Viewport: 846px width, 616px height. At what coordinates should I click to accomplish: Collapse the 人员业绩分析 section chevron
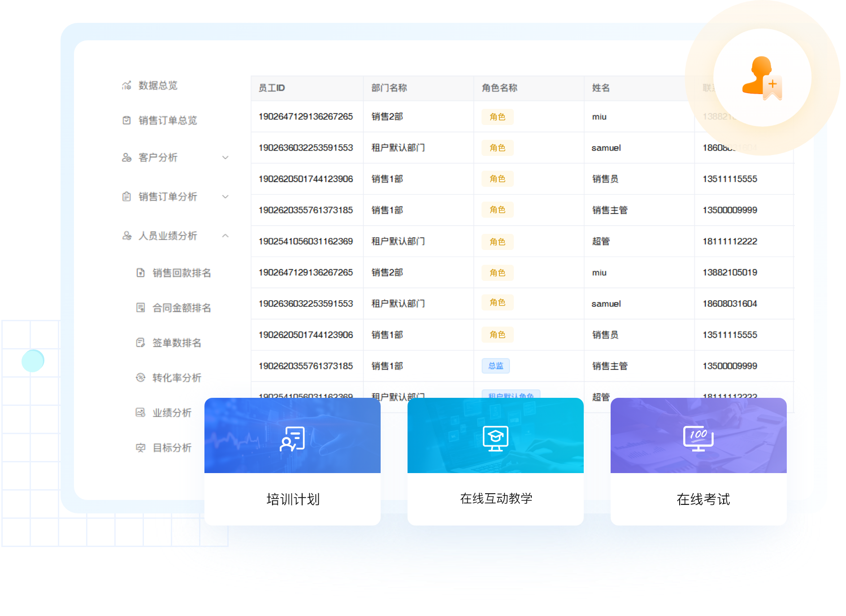(x=226, y=236)
